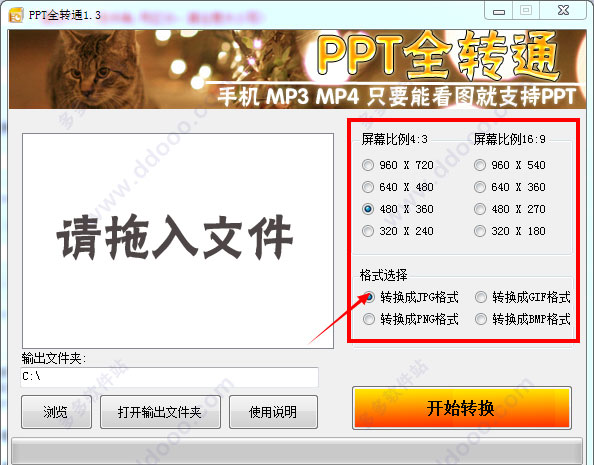Click the 浏览 browse button
The image size is (594, 465).
click(56, 412)
